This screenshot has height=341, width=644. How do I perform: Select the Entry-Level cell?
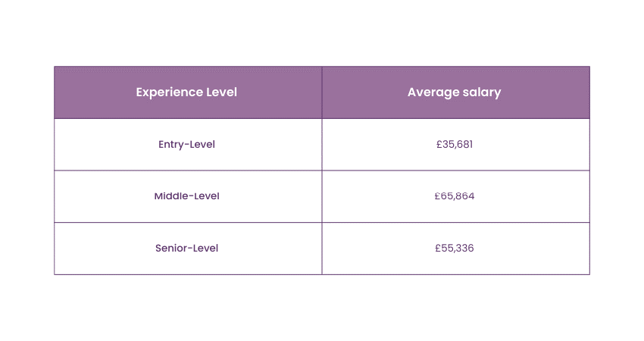pos(186,144)
